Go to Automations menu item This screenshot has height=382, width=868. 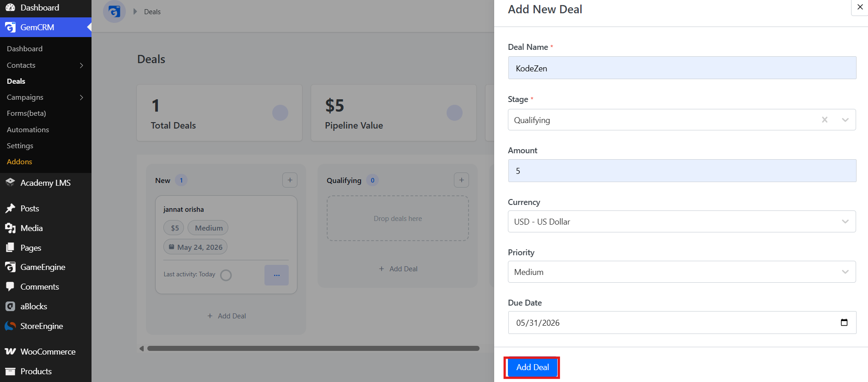[28, 130]
